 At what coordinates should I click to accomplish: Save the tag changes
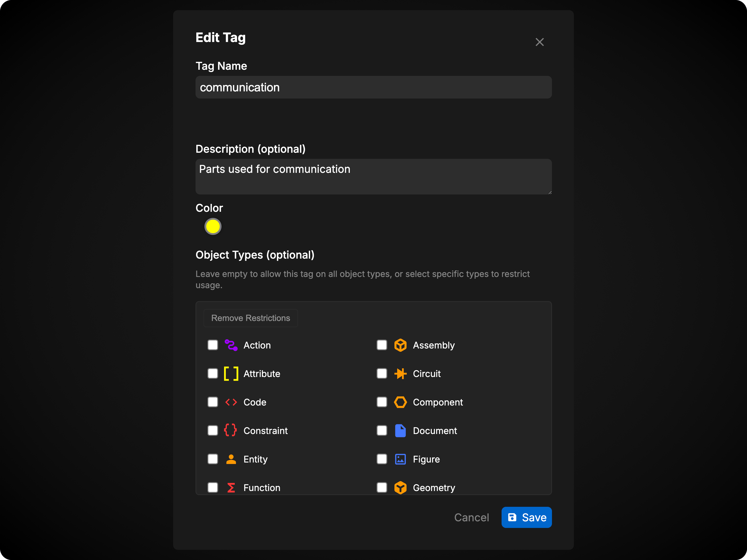pyautogui.click(x=526, y=517)
